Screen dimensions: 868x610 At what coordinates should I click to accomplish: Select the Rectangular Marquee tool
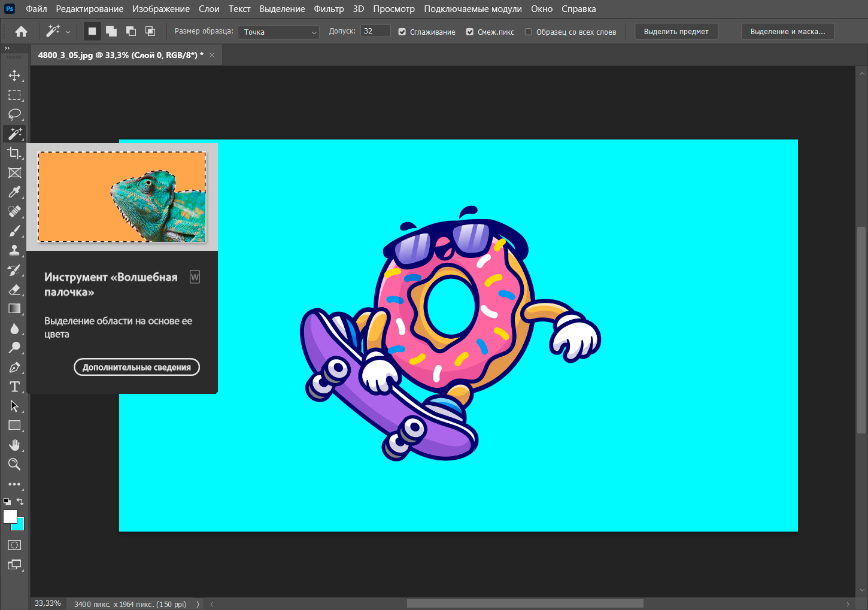pyautogui.click(x=14, y=95)
